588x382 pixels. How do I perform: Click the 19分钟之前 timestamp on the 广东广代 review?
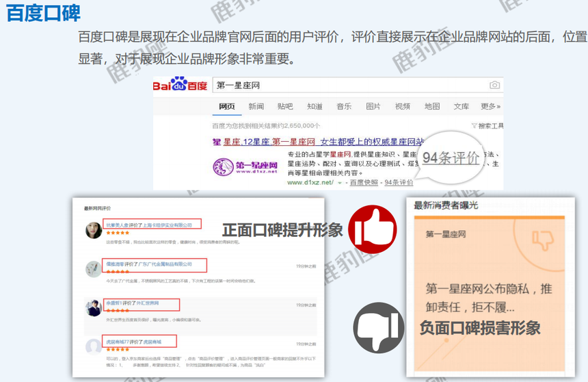306,266
